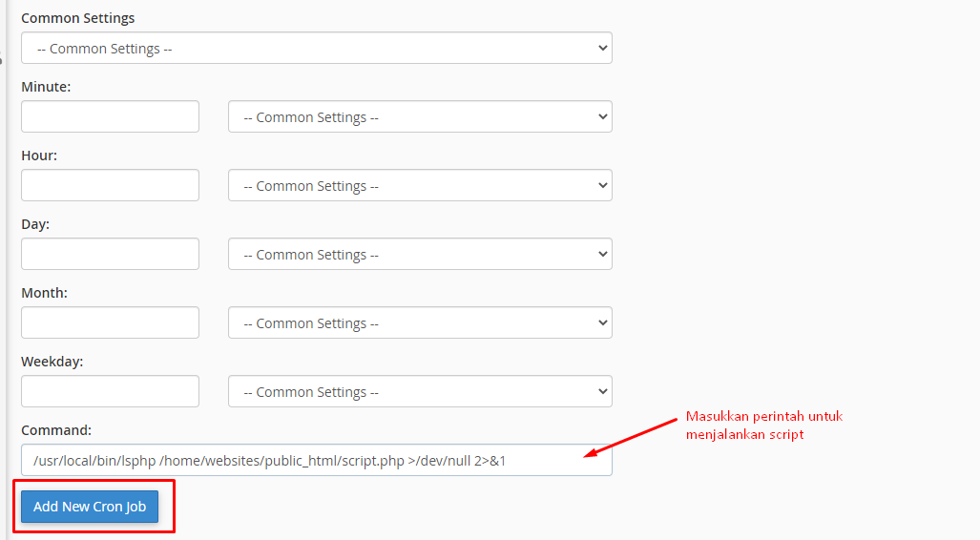Click the Day input field
This screenshot has width=980, height=540.
pyautogui.click(x=110, y=255)
